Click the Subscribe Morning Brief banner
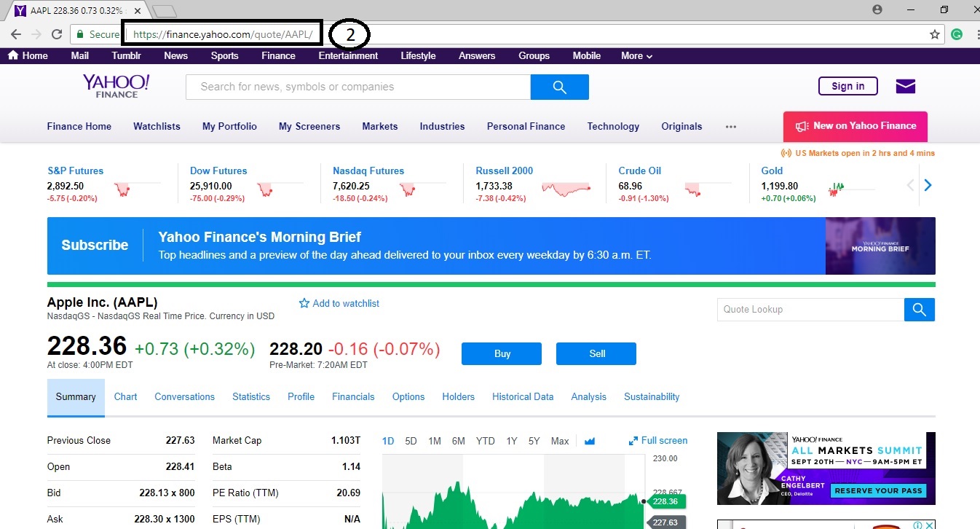The height and width of the screenshot is (529, 980). click(x=491, y=246)
